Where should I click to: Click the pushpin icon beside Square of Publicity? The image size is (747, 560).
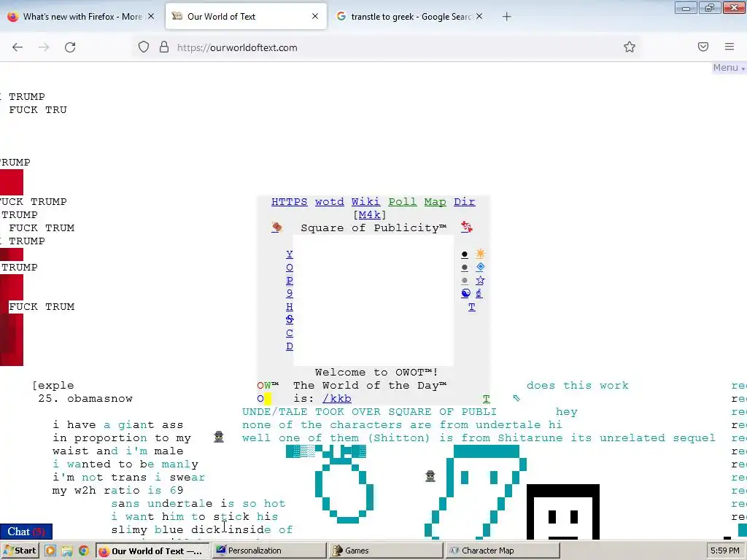276,227
